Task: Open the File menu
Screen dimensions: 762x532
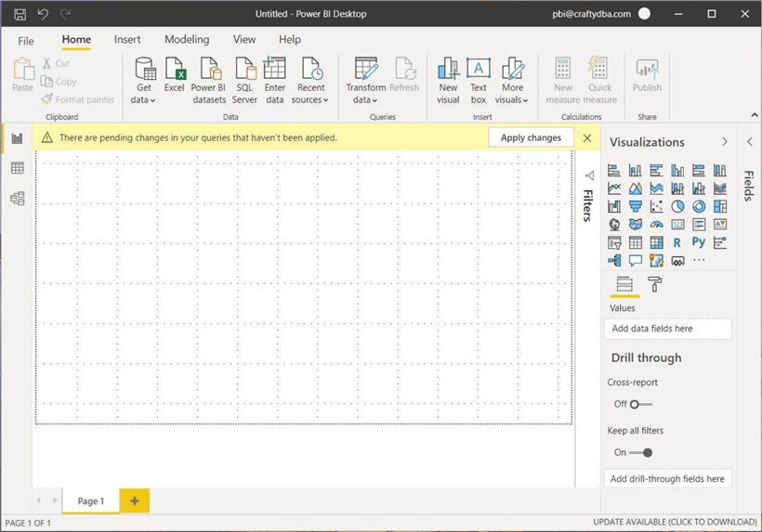Action: coord(26,41)
